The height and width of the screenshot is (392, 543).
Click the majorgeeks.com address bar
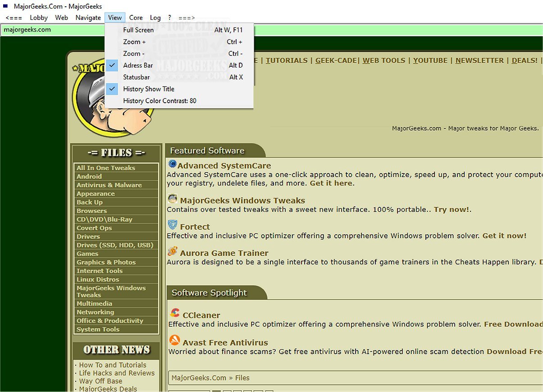click(271, 30)
